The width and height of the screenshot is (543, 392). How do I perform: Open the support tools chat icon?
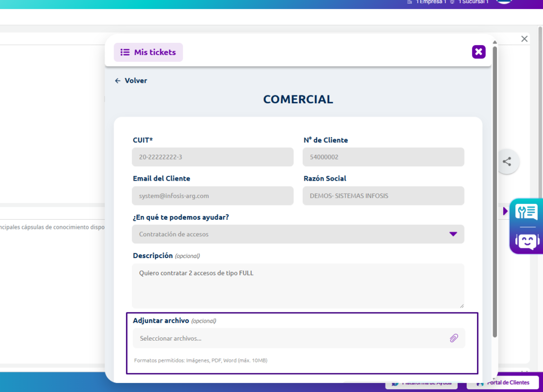click(x=527, y=212)
